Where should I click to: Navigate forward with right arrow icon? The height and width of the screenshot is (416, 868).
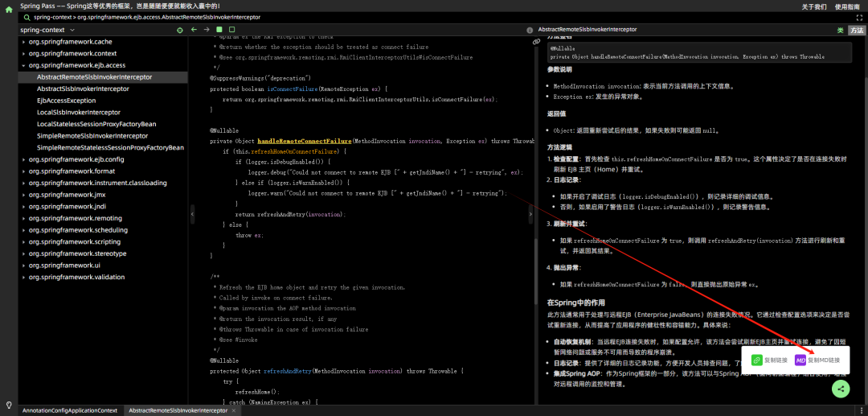click(x=207, y=29)
